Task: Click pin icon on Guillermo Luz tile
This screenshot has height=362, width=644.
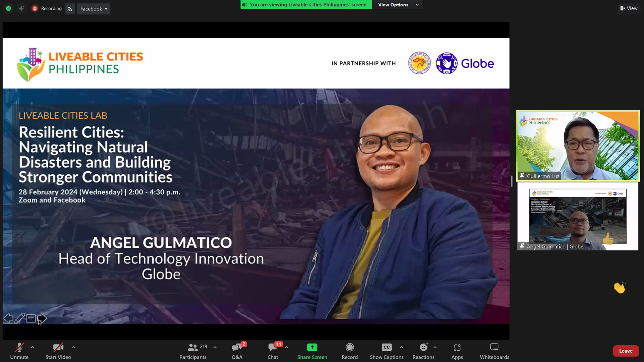Action: 522,176
